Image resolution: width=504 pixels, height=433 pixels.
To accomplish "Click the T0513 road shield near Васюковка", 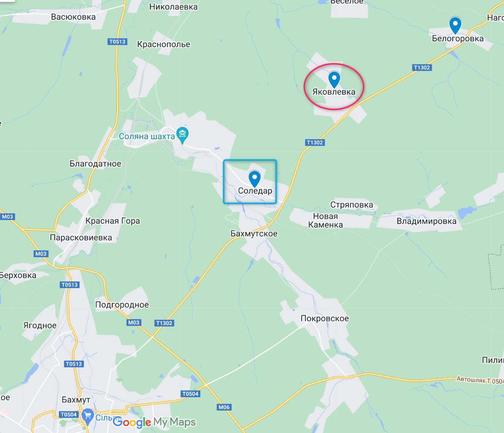I will click(117, 41).
